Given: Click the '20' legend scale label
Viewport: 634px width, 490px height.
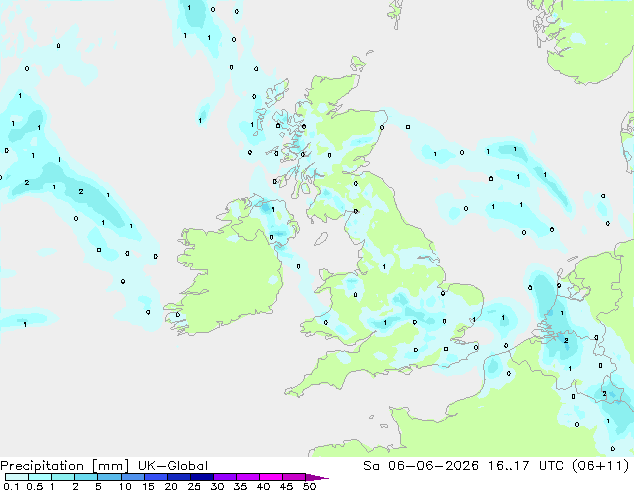Looking at the screenshot, I should click(x=171, y=486).
